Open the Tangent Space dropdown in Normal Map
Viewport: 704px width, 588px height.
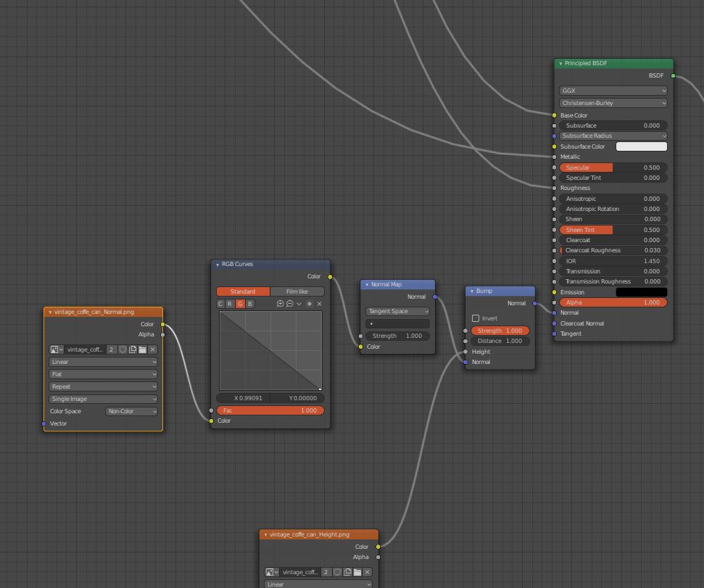click(x=397, y=311)
